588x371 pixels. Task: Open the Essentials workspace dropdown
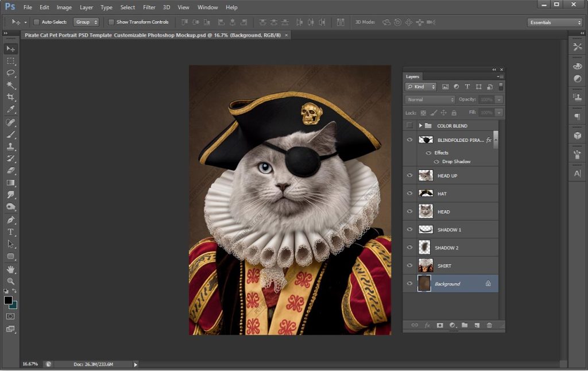(x=555, y=22)
